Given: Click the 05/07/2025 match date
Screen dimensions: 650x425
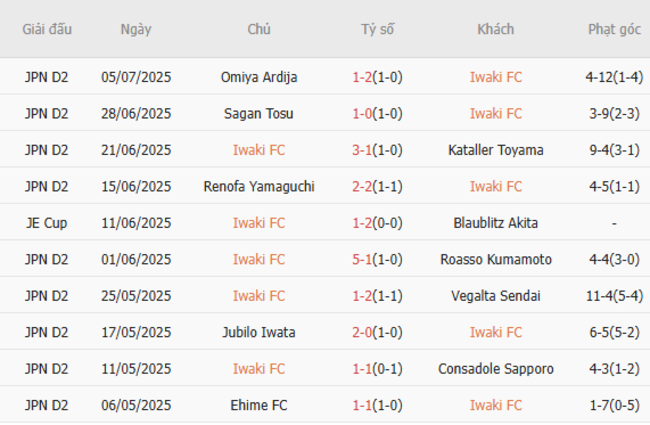Looking at the screenshot, I should (136, 77).
